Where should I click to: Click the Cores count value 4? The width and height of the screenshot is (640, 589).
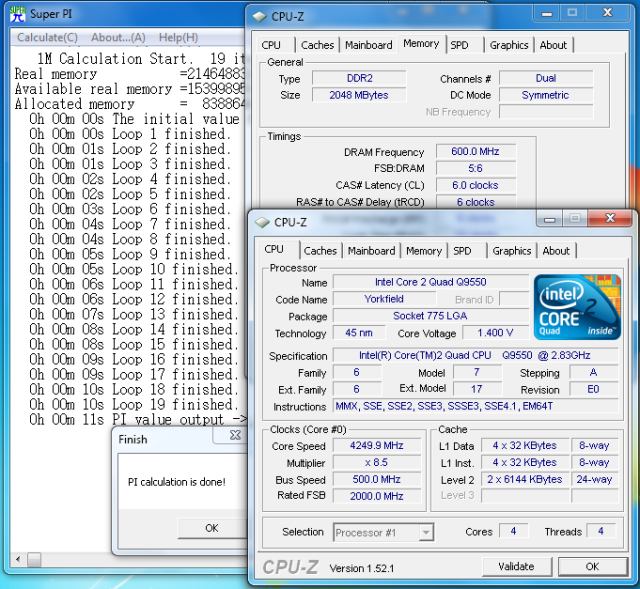[x=513, y=531]
